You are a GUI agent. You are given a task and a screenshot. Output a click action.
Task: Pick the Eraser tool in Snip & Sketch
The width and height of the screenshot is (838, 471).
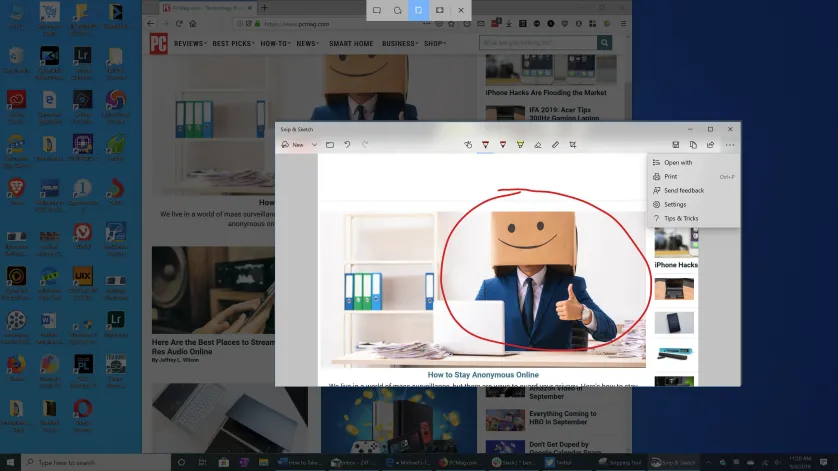(538, 145)
